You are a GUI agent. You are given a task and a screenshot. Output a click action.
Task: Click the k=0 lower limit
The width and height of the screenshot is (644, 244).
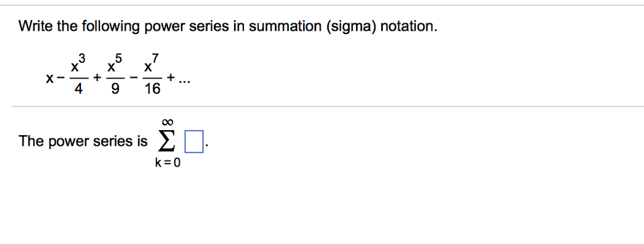coord(167,163)
